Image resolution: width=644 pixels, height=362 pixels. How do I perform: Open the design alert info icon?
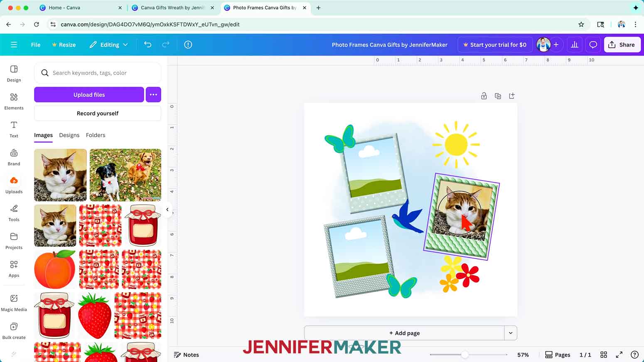[x=188, y=44]
